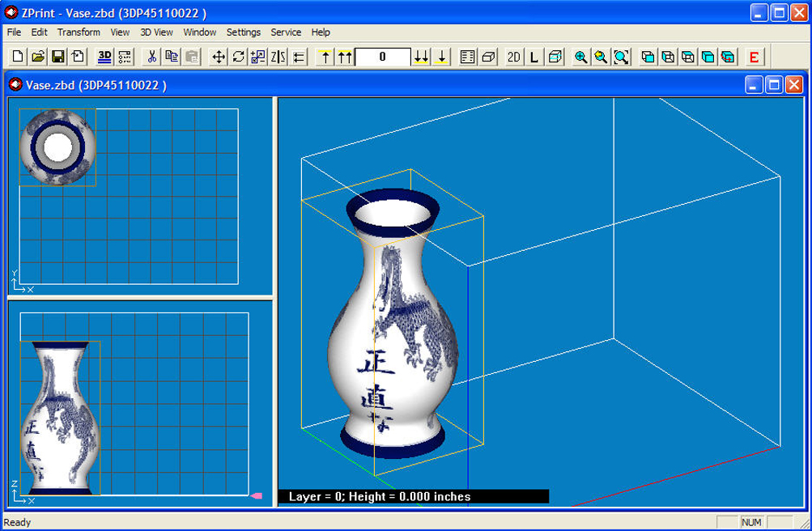812x531 pixels.
Task: Open the Transform menu
Action: click(x=78, y=32)
